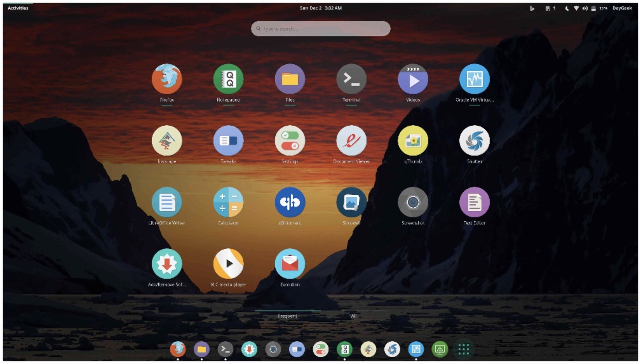Open the Evolution mail app
This screenshot has width=641, height=364.
tap(290, 264)
